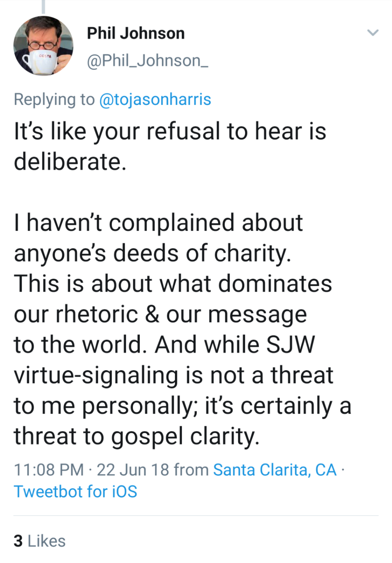This screenshot has width=392, height=563.
Task: Open the Tweetbot for iOS source link
Action: [76, 492]
